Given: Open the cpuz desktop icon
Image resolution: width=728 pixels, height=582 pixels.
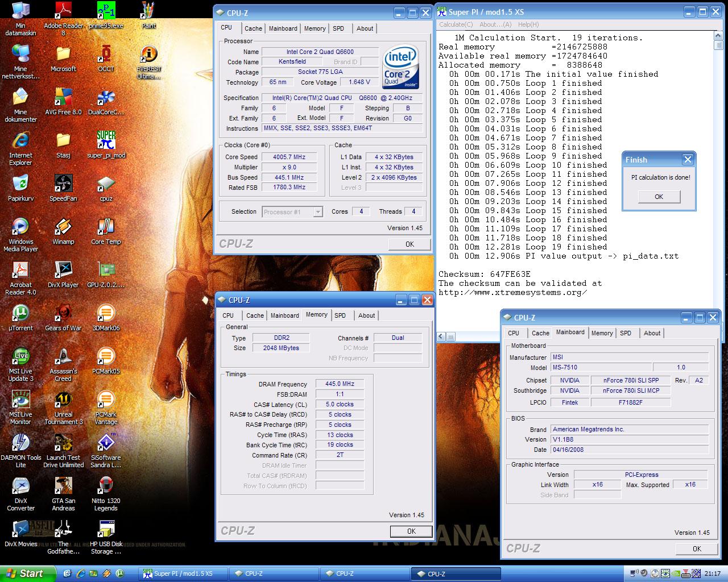Looking at the screenshot, I should pos(106,188).
